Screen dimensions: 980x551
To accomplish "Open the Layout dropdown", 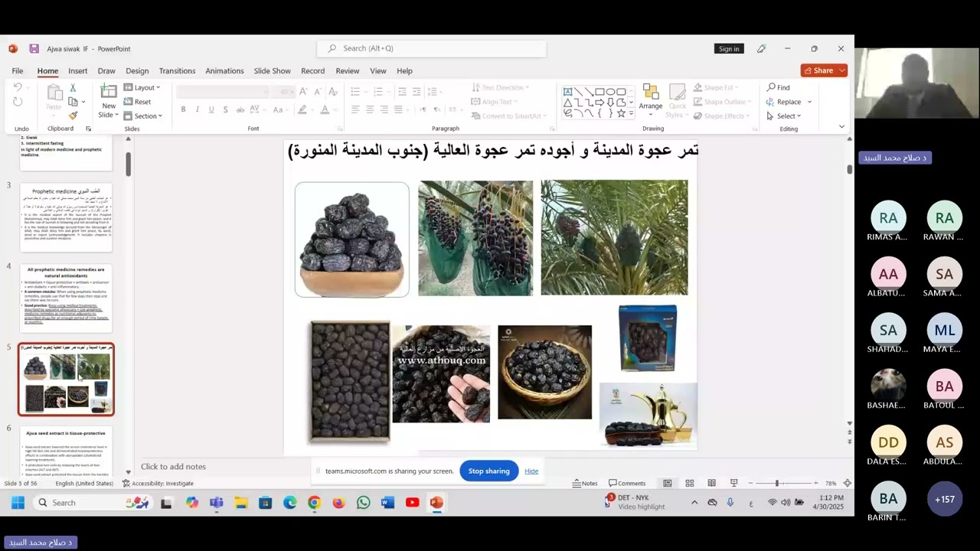I will click(x=142, y=87).
